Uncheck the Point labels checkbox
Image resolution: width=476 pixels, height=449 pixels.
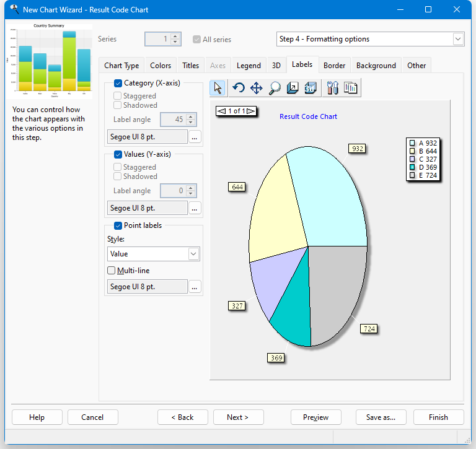pos(118,225)
